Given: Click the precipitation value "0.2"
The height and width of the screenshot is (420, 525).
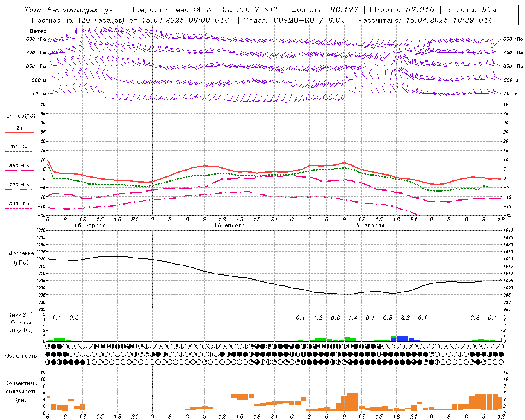Looking at the screenshot, I should tap(74, 317).
